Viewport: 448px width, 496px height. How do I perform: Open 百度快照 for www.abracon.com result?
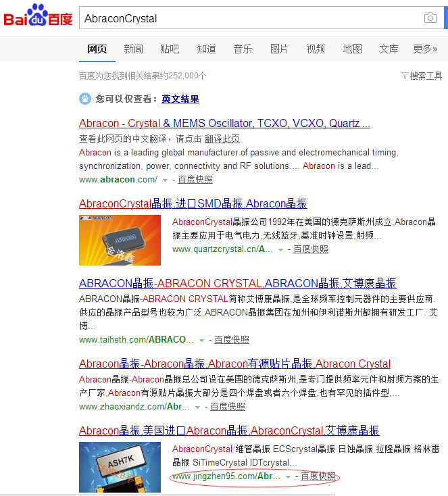(195, 179)
